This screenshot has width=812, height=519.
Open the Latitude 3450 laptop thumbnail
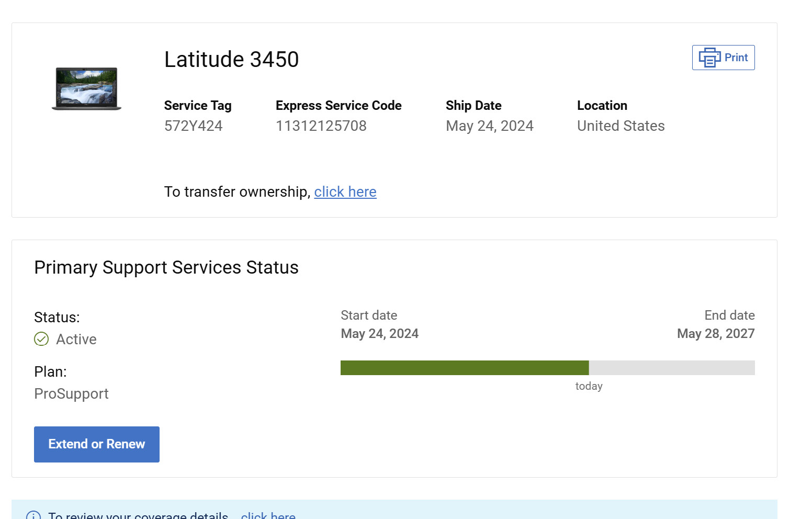[86, 89]
